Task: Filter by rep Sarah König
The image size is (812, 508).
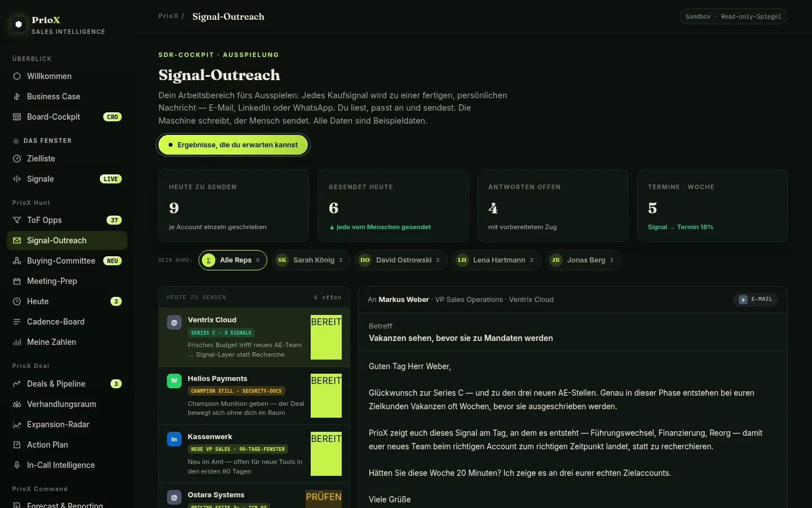Action: [x=311, y=260]
